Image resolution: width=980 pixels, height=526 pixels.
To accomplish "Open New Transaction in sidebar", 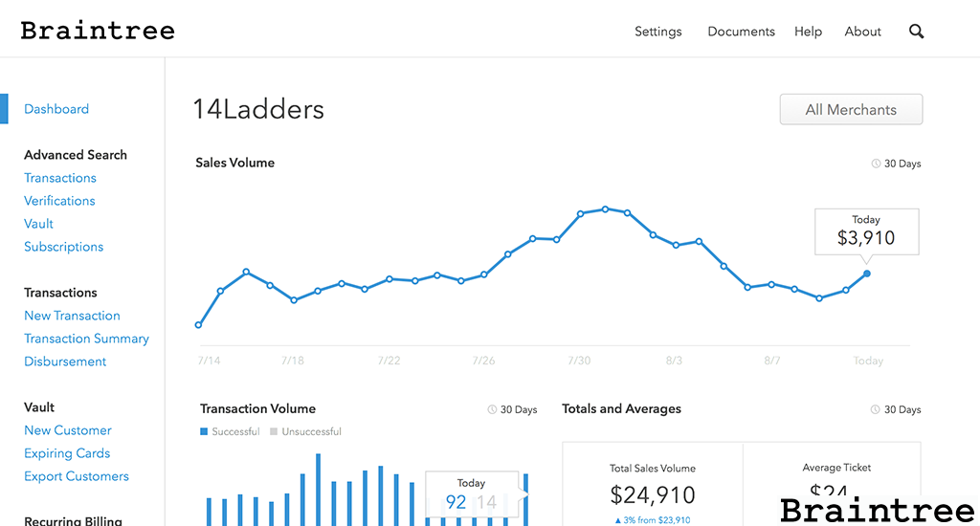I will (x=72, y=316).
